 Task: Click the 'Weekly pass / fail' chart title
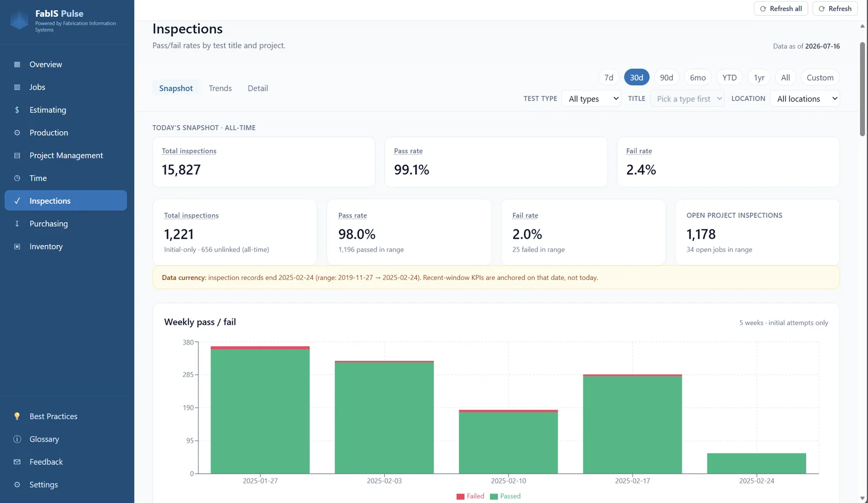(200, 322)
